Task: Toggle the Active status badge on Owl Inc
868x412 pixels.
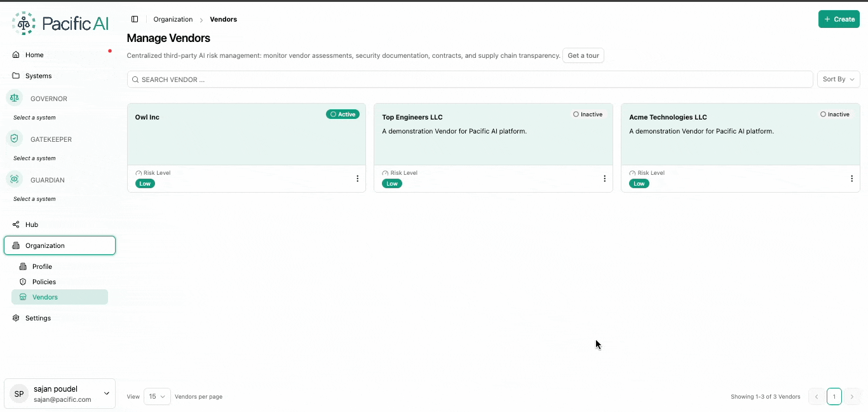Action: coord(342,114)
